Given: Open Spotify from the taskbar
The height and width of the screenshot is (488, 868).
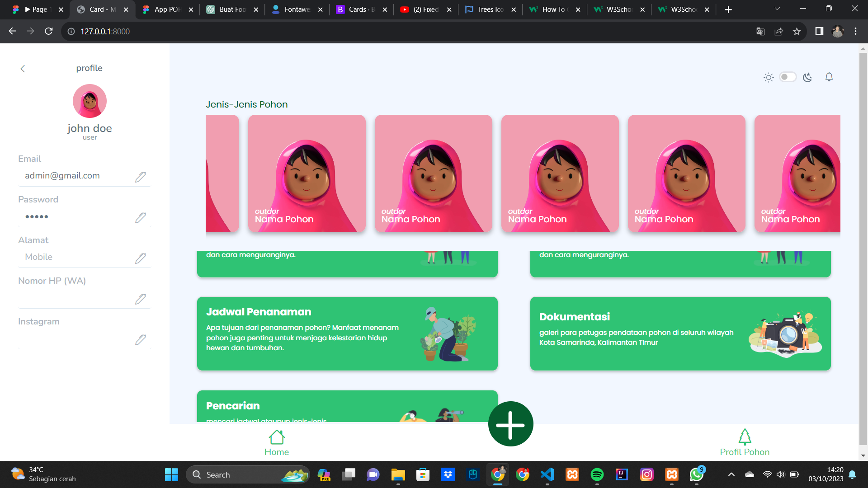Looking at the screenshot, I should point(597,474).
